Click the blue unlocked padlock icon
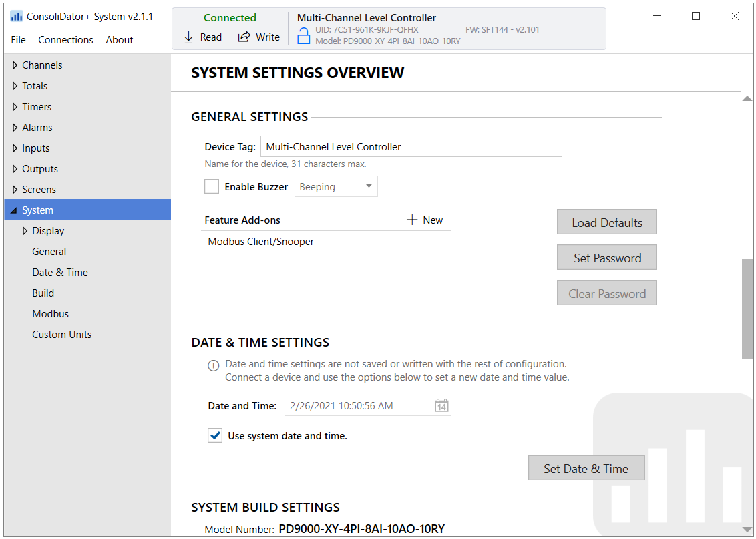This screenshot has height=539, width=756. click(x=303, y=36)
